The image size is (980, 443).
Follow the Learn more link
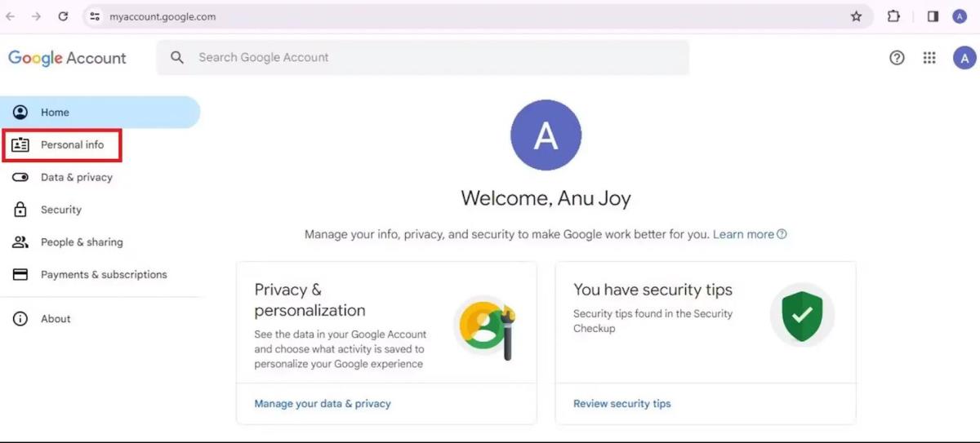pyautogui.click(x=743, y=234)
